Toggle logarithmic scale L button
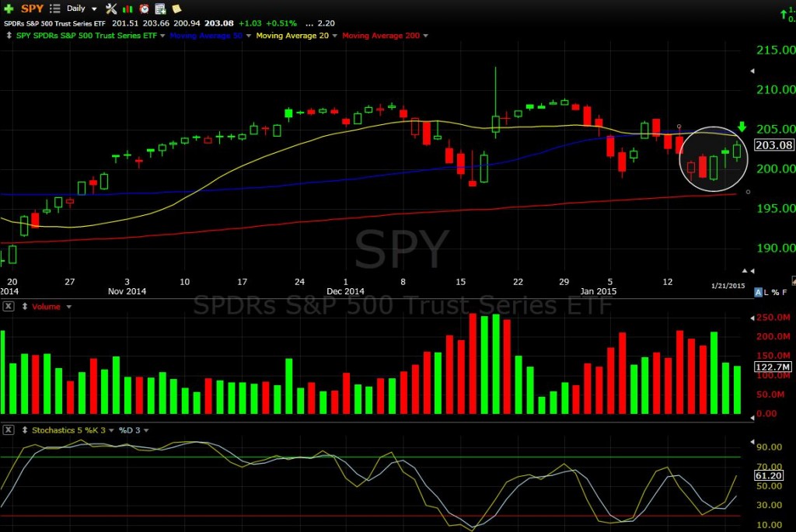 pos(766,292)
